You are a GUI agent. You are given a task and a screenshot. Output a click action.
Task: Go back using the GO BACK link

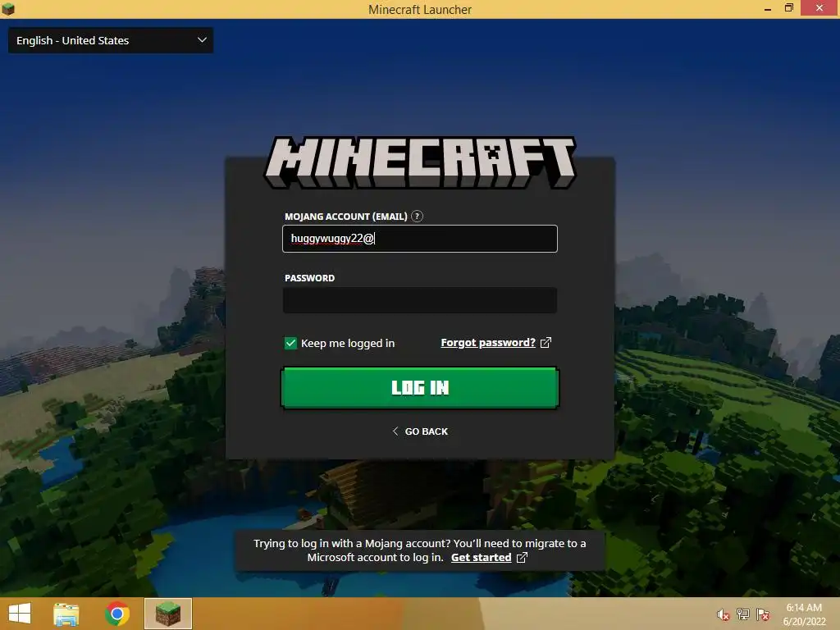tap(420, 431)
